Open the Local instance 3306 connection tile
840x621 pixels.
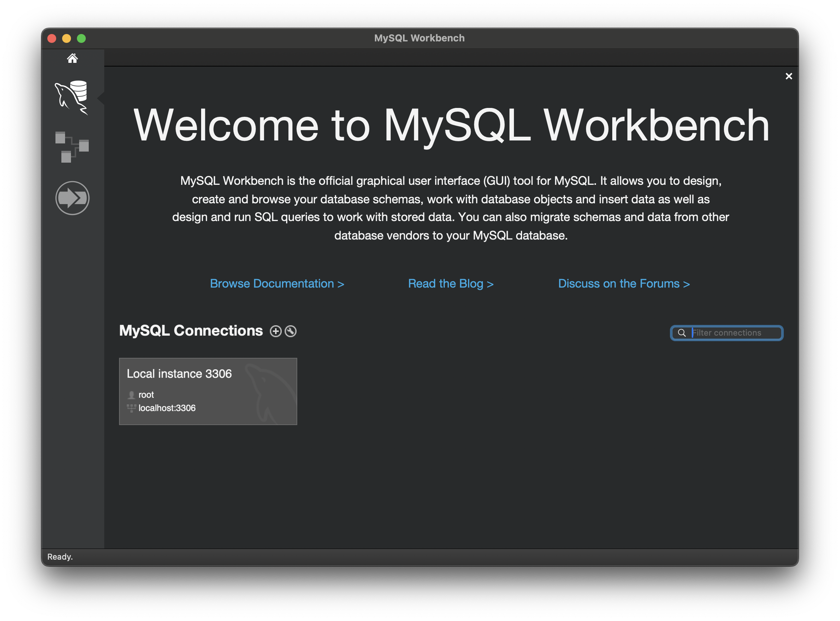click(x=208, y=391)
